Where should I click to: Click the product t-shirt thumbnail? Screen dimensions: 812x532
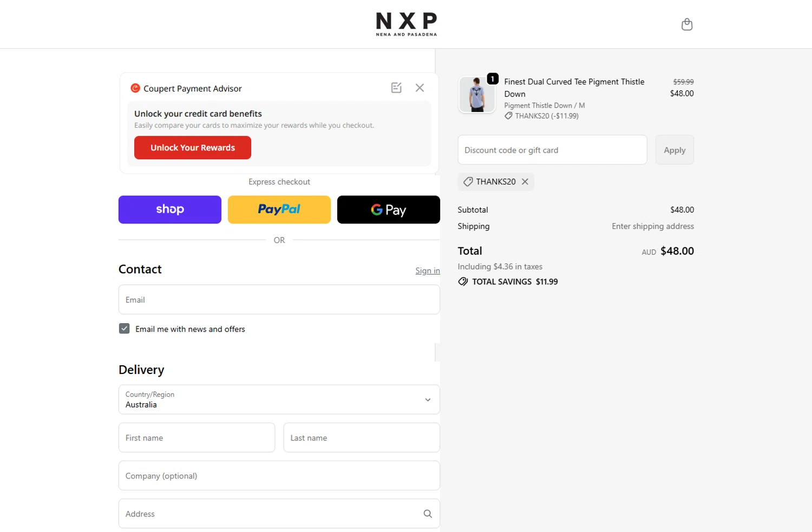(477, 95)
